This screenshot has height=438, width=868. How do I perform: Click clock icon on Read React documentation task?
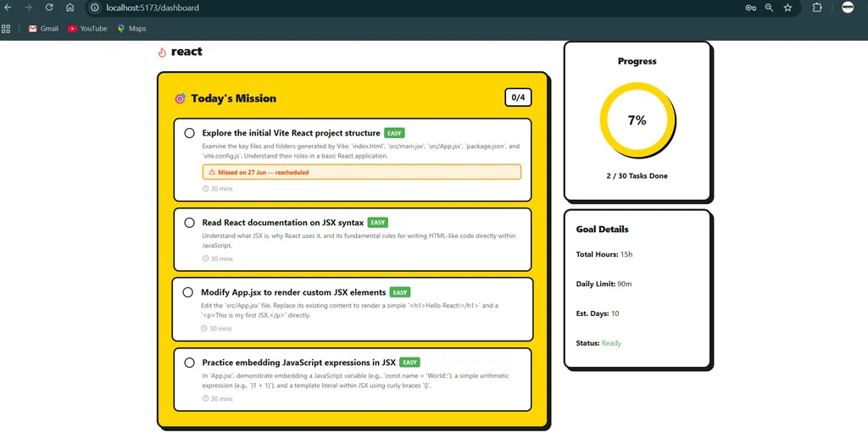pos(205,258)
